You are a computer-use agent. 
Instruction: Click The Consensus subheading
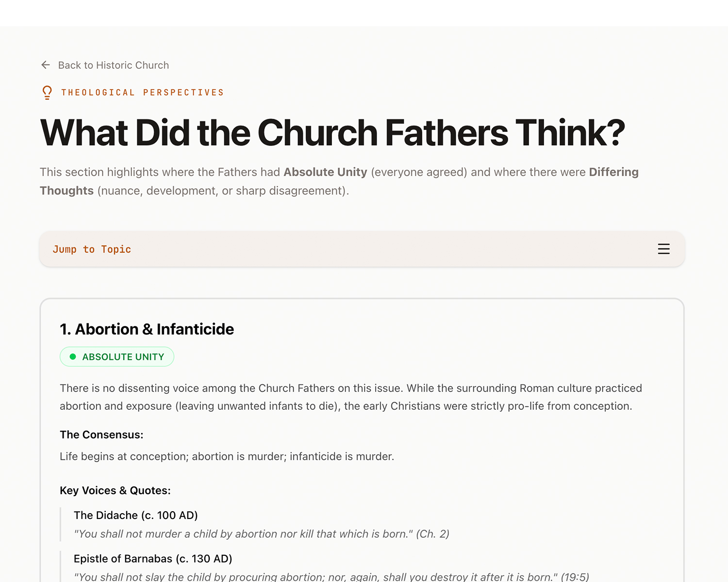coord(101,435)
